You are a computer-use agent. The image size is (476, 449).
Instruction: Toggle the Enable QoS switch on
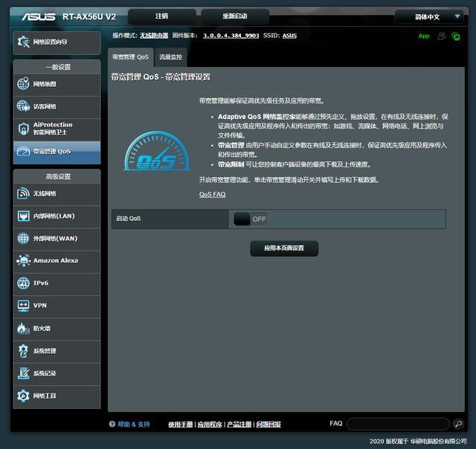click(251, 219)
